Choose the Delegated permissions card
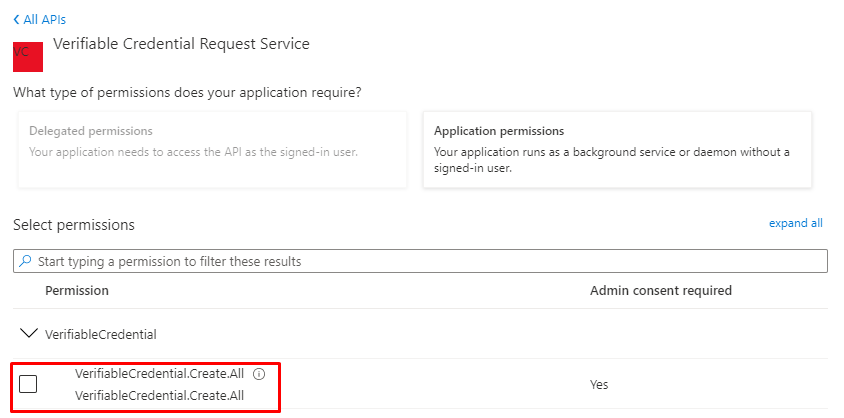Viewport: 844px width, 418px height. (212, 149)
